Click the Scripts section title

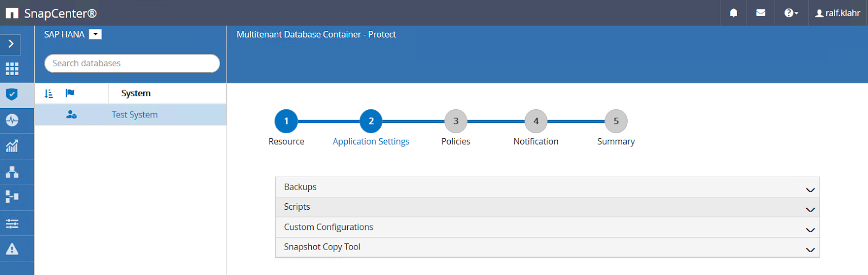point(297,207)
